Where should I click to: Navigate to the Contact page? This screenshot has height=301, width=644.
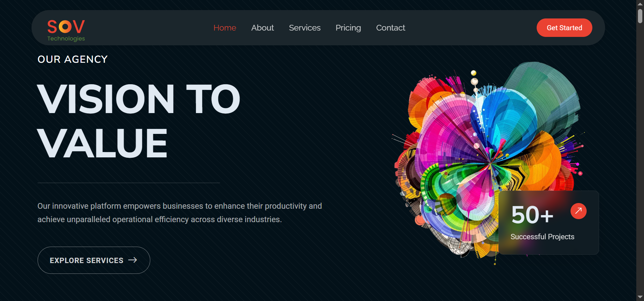tap(390, 28)
